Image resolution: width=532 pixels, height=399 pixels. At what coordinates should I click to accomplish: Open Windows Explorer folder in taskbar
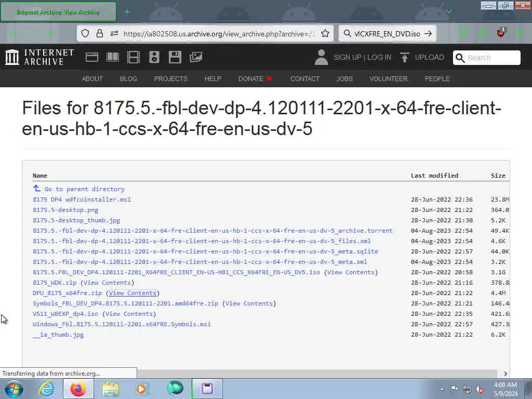point(111,389)
